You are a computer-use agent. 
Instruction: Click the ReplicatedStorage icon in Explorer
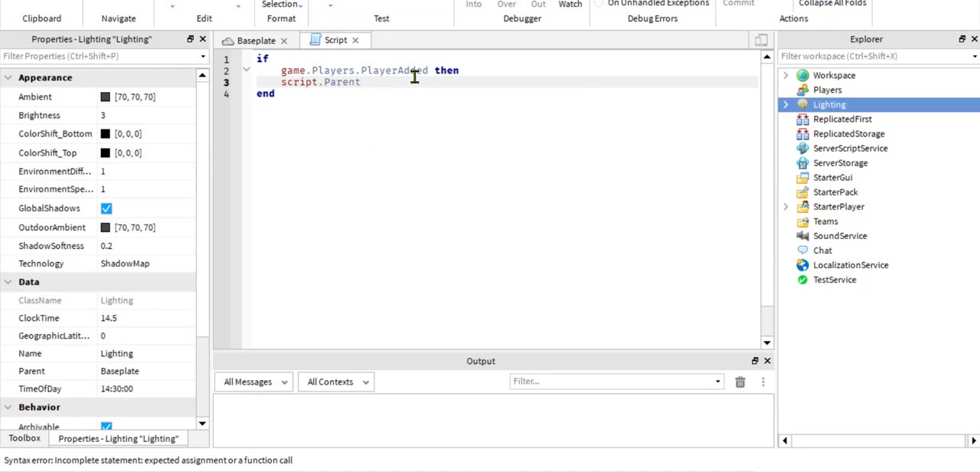802,133
